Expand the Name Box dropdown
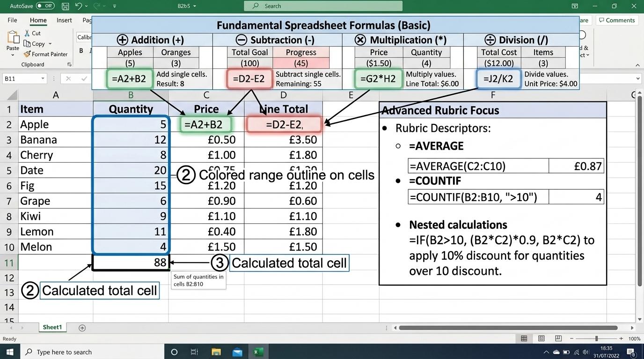This screenshot has height=359, width=644. (x=43, y=79)
